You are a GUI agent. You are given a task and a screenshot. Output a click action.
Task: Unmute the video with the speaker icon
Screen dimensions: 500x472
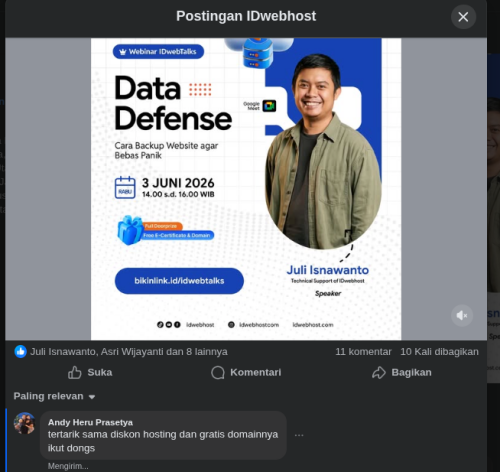462,315
